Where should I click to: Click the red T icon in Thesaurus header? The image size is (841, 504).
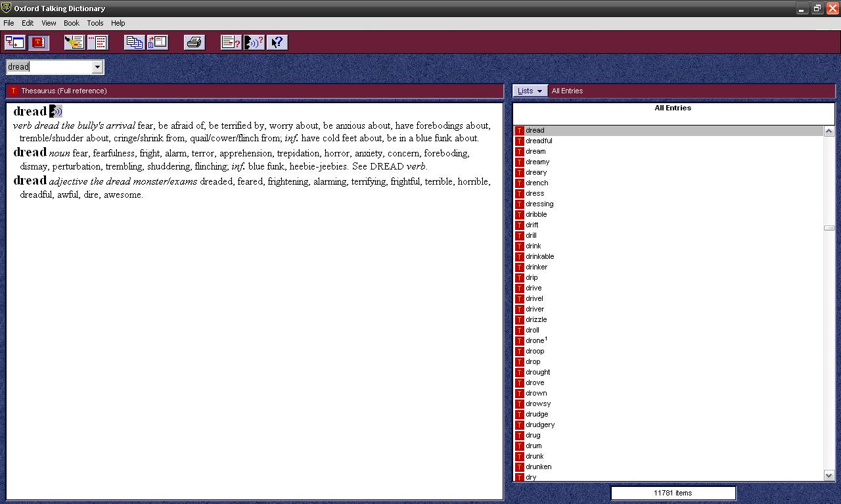tap(13, 91)
